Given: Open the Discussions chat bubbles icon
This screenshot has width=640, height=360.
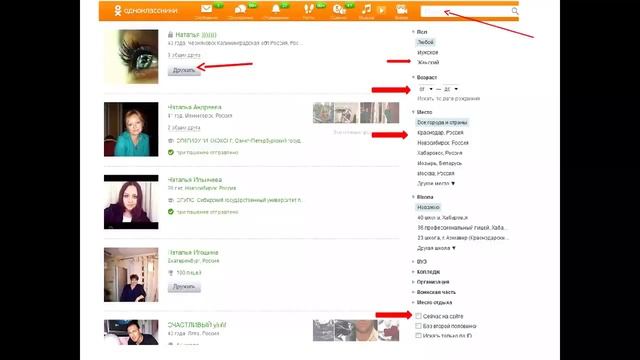Looking at the screenshot, I should (241, 9).
